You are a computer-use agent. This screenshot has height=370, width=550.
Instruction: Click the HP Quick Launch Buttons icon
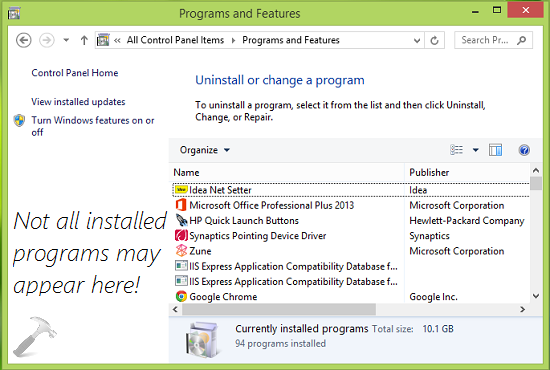point(181,220)
